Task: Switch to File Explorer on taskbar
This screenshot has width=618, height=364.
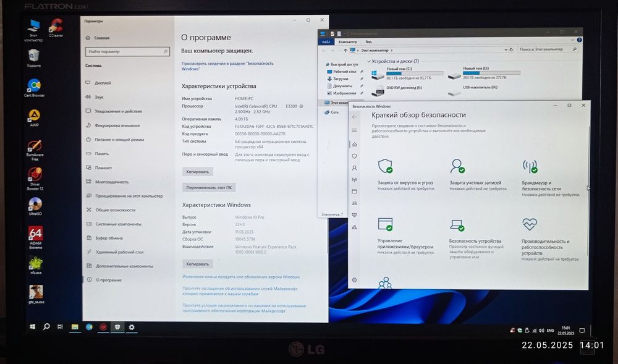Action: tap(75, 327)
